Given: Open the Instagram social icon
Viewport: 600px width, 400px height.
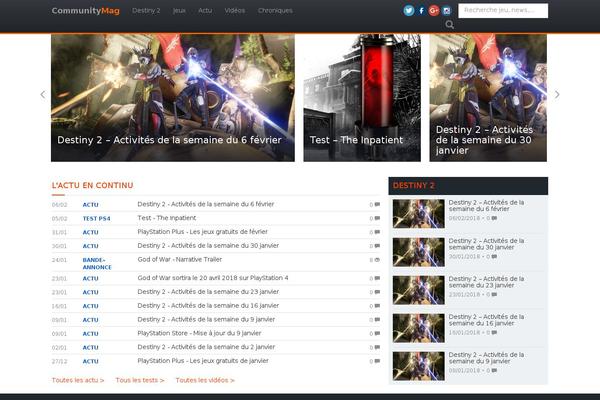Looking at the screenshot, I should [447, 11].
